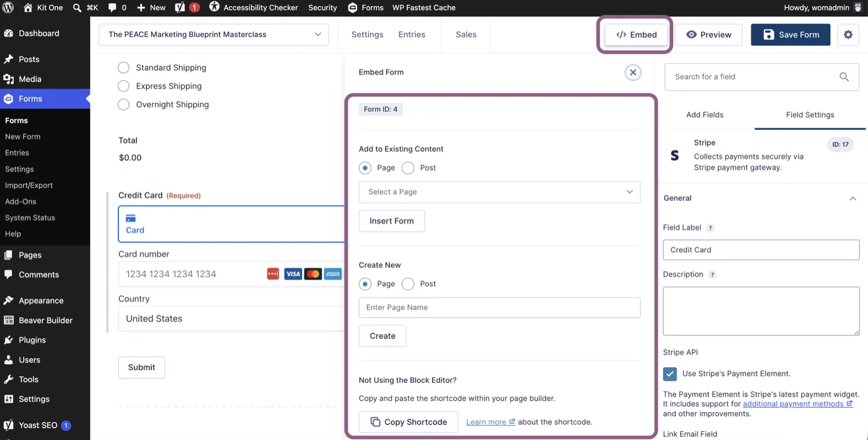Select Post under Add to Existing Content
This screenshot has width=868, height=440.
[408, 168]
